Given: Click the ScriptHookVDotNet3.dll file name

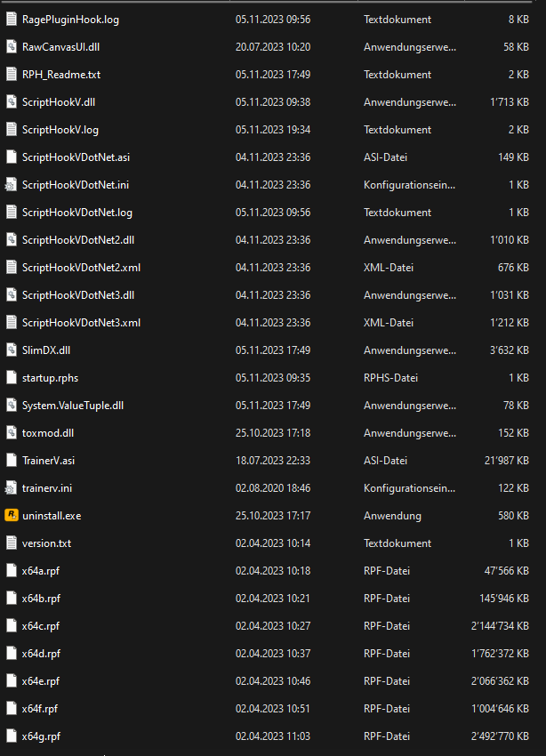Looking at the screenshot, I should pos(78,295).
